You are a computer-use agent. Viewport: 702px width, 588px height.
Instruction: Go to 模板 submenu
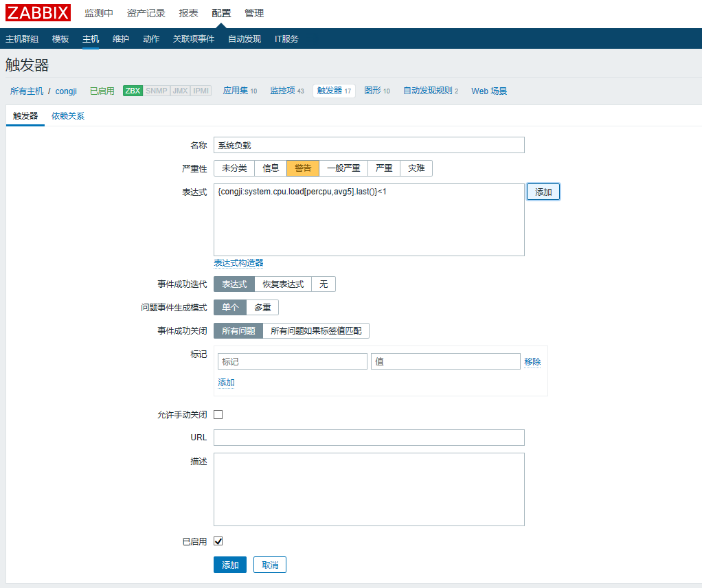pyautogui.click(x=60, y=39)
